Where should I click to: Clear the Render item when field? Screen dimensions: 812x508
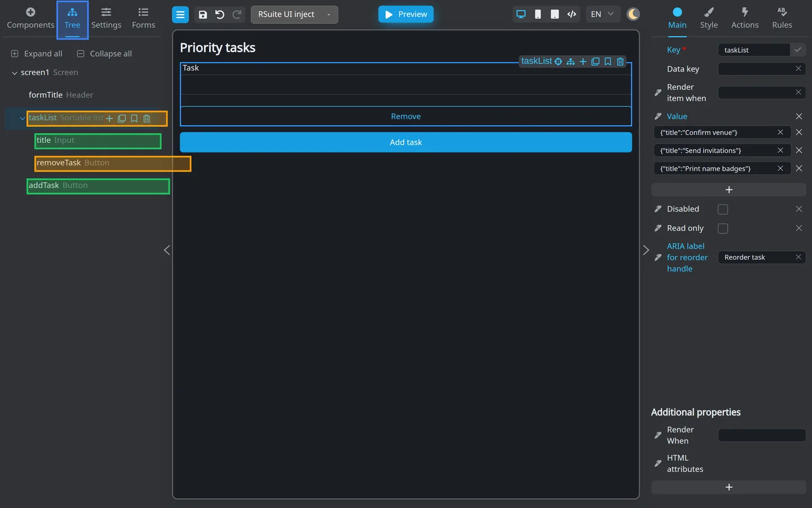pyautogui.click(x=798, y=93)
